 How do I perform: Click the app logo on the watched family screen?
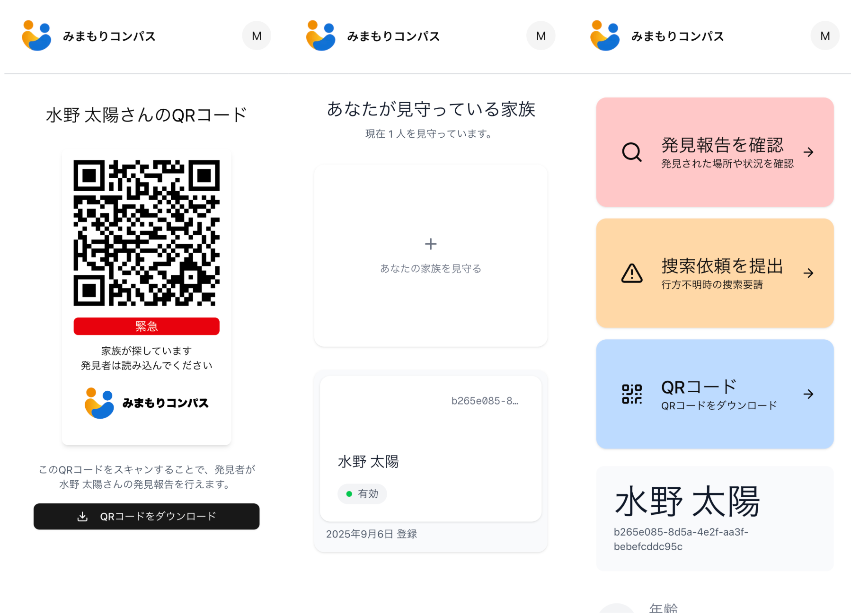(321, 35)
